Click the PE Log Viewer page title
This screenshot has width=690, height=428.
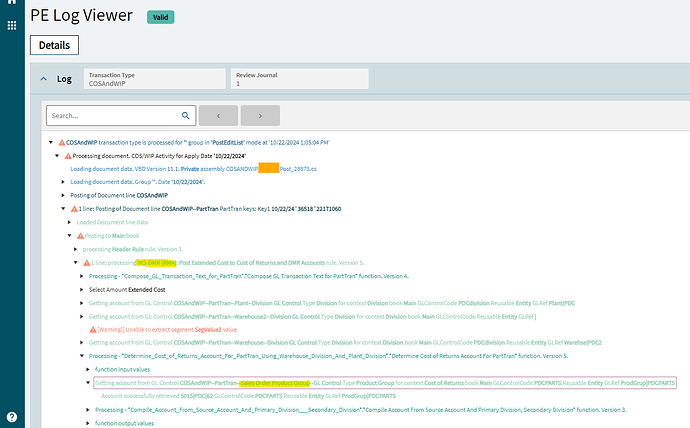click(x=81, y=15)
